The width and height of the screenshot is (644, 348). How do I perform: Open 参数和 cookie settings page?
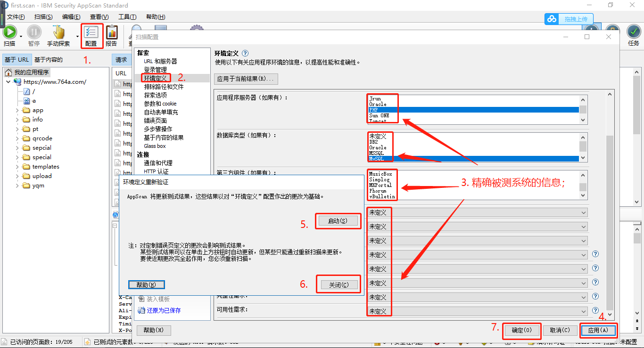[x=160, y=104]
